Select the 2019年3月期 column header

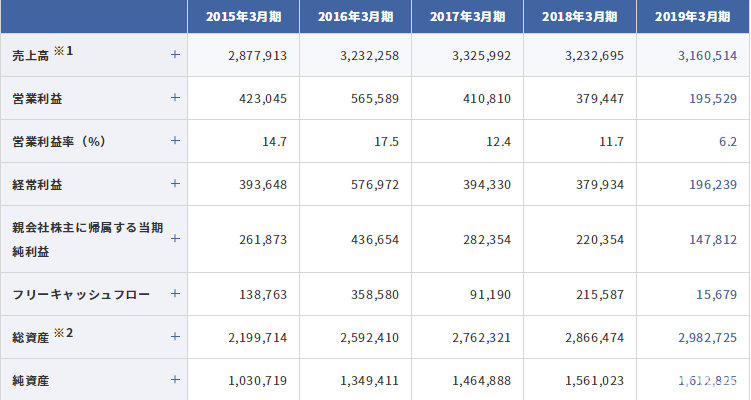(x=693, y=17)
